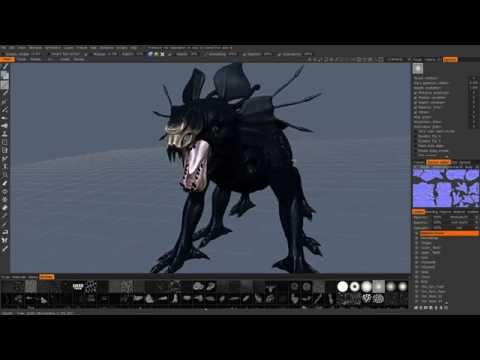Image resolution: width=480 pixels, height=360 pixels.
Task: Click the blue round icon in top toolbar
Action: [x=150, y=54]
